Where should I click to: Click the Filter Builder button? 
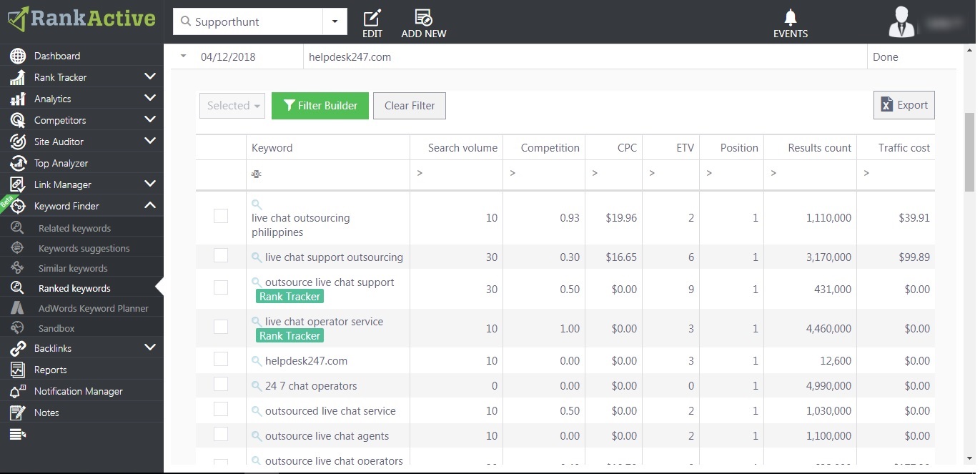[x=320, y=106]
